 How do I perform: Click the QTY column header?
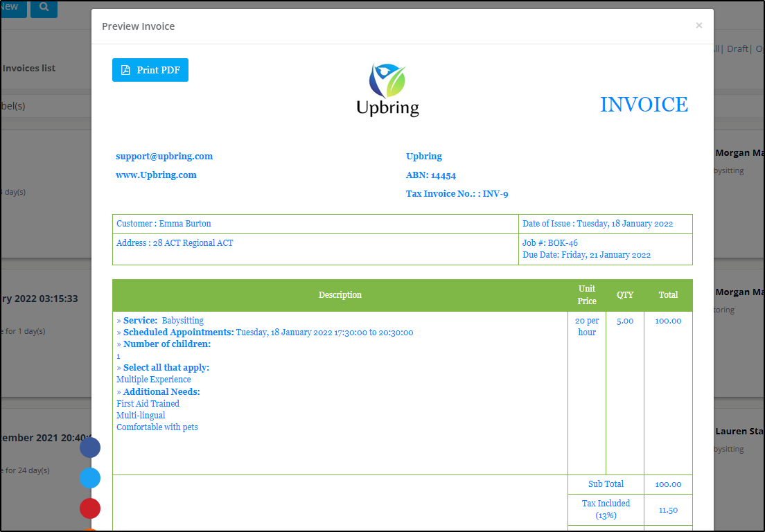click(x=625, y=295)
